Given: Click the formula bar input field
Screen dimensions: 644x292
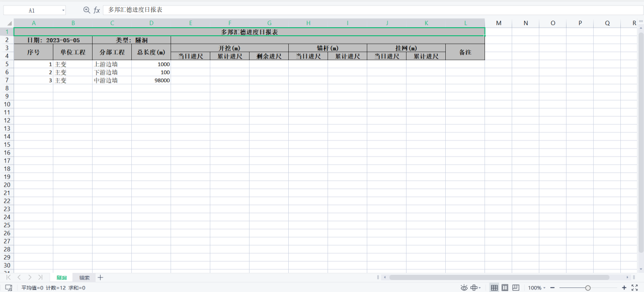Looking at the screenshot, I should pos(352,10).
